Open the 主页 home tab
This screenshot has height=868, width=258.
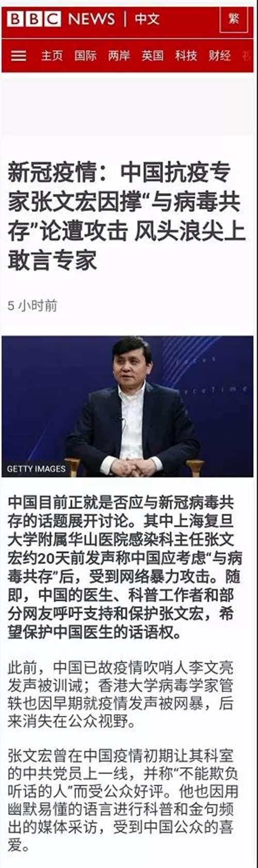coord(52,55)
